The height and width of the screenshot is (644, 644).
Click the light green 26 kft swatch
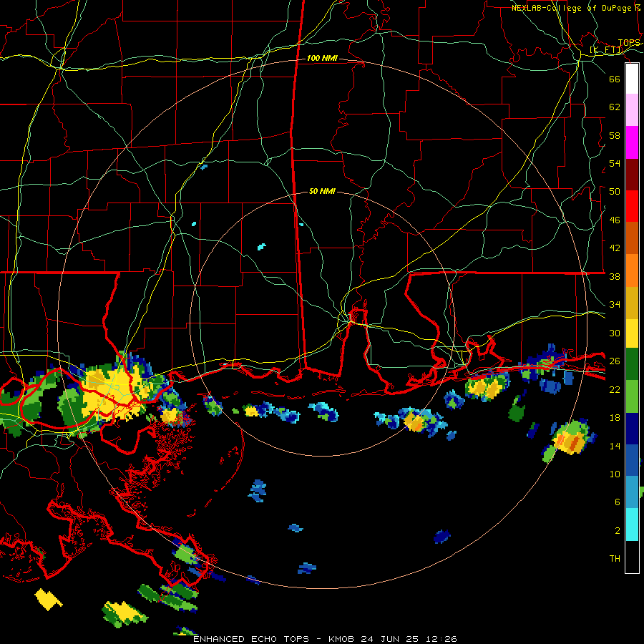pos(632,396)
